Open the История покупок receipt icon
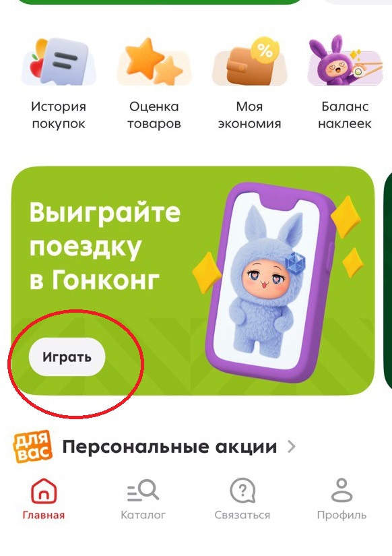This screenshot has height=556, width=392. pos(59,62)
